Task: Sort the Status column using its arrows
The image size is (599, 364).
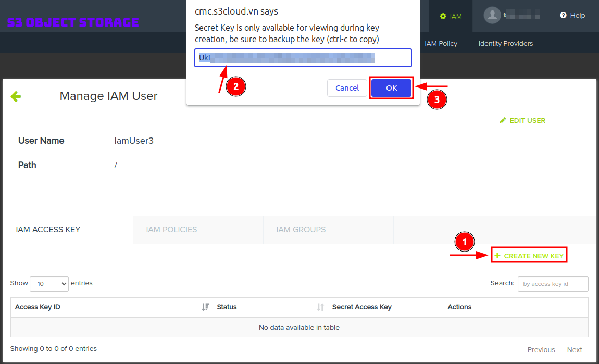Action: (320, 307)
